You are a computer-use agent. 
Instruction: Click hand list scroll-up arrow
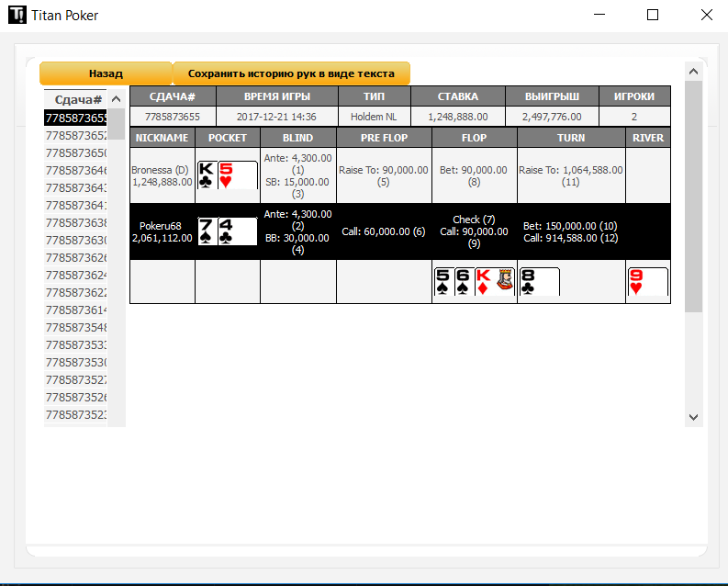117,99
